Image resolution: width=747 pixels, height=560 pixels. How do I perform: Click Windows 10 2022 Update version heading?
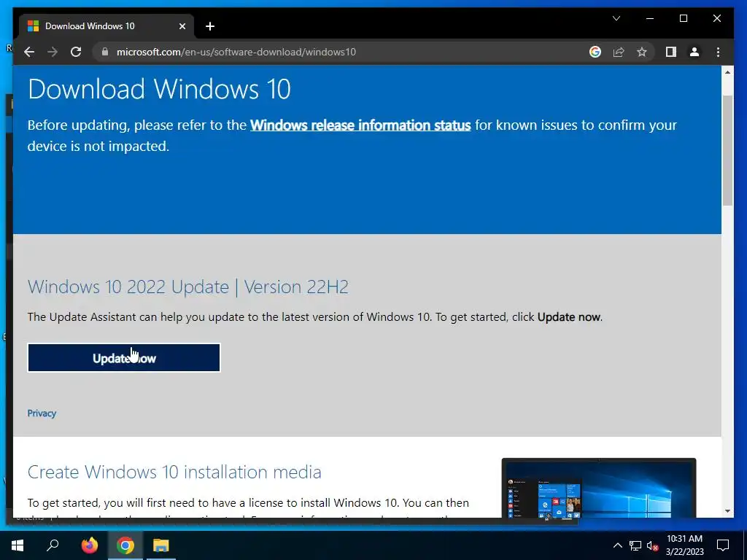pyautogui.click(x=188, y=287)
